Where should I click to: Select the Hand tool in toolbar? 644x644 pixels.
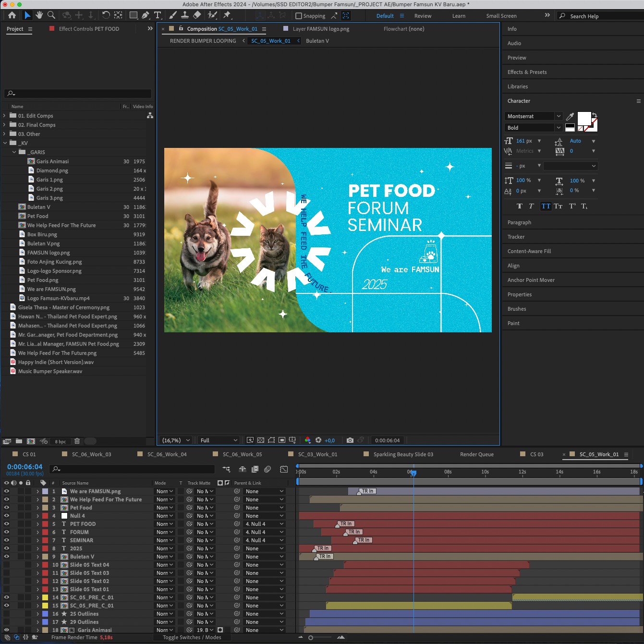click(39, 15)
